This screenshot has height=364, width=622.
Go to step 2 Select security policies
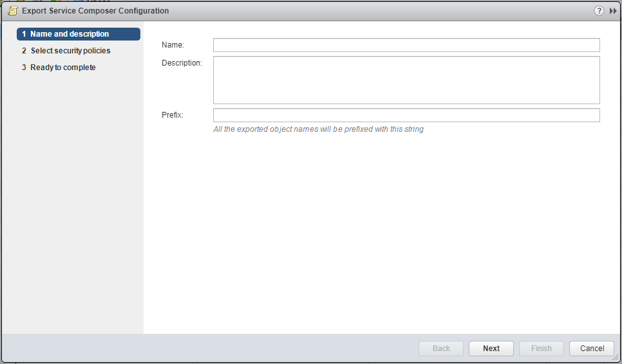click(70, 51)
